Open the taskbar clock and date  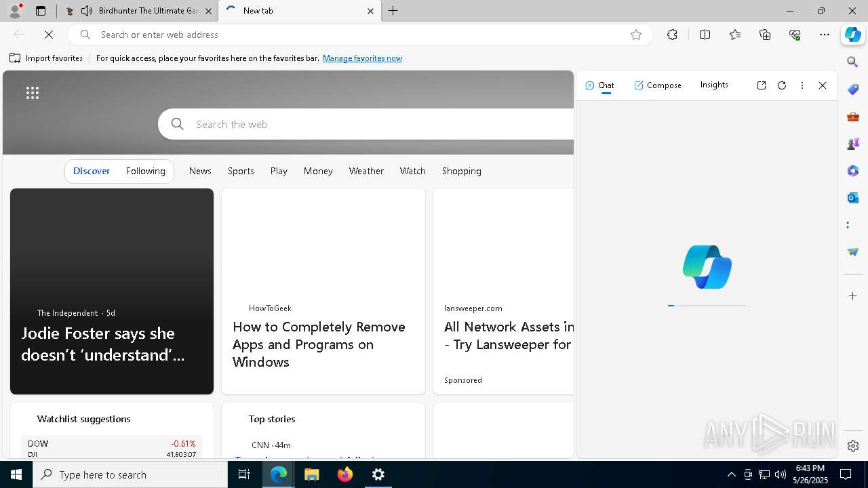point(810,474)
